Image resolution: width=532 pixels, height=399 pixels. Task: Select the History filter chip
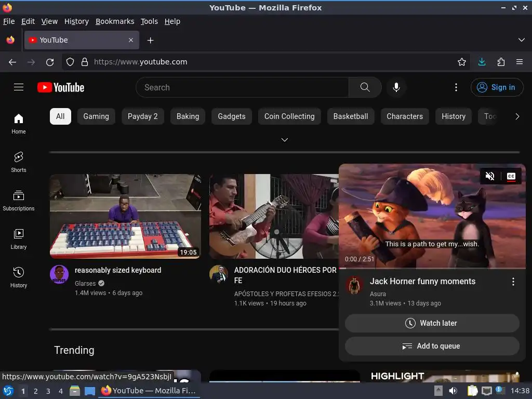pyautogui.click(x=453, y=116)
